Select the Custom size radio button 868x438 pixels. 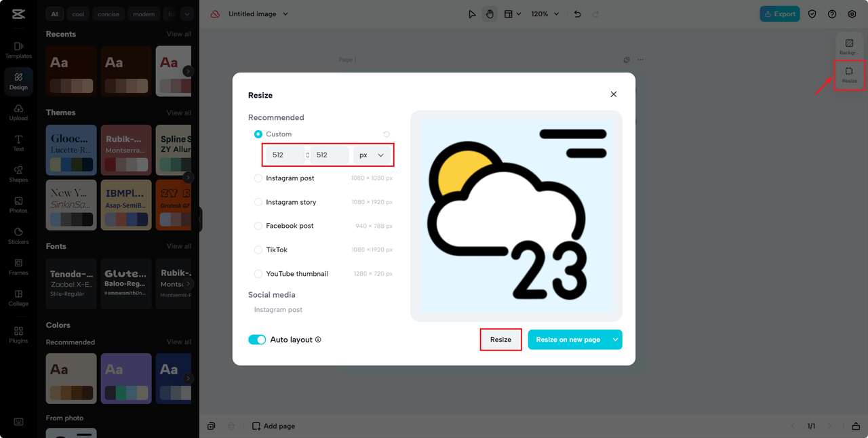tap(258, 134)
